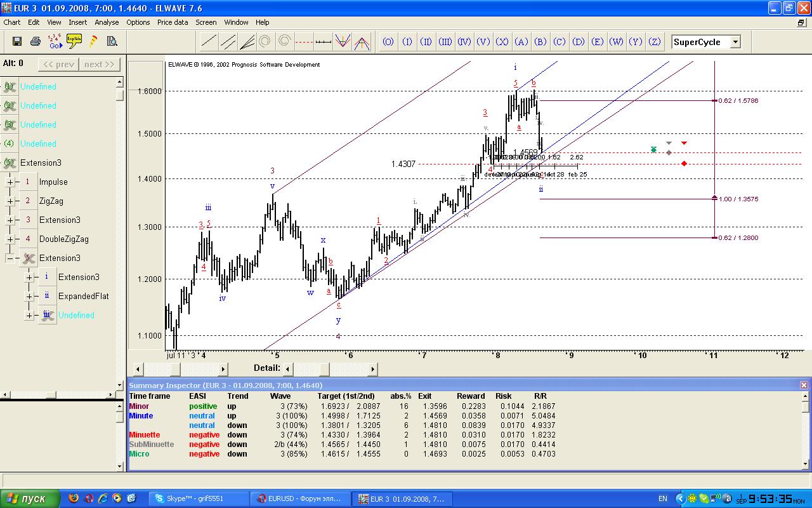812x508 pixels.
Task: Insert wave label (B)
Action: (x=540, y=42)
